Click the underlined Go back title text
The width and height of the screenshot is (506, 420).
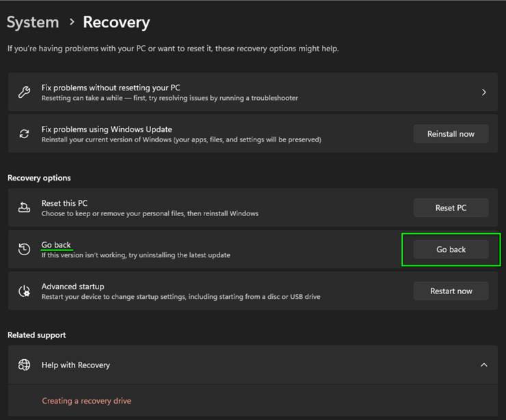(56, 245)
